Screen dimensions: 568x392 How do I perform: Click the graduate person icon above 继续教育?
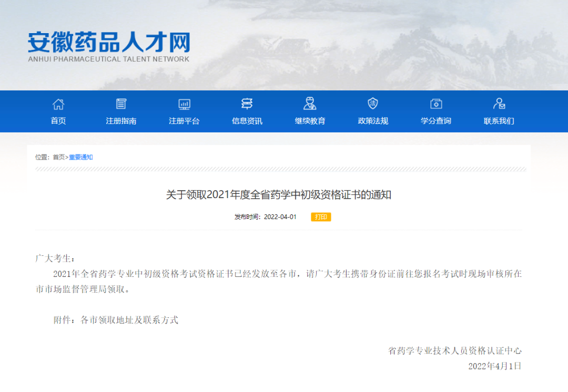click(310, 104)
